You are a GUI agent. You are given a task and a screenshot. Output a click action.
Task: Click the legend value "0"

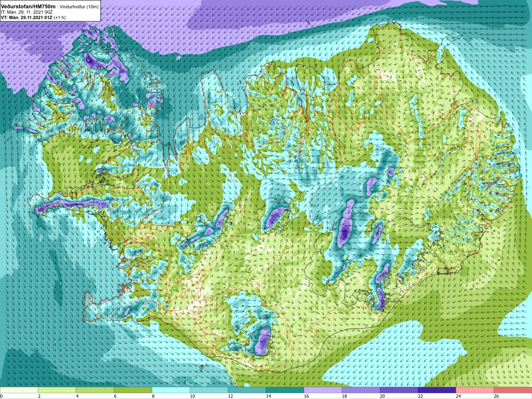coord(1,396)
